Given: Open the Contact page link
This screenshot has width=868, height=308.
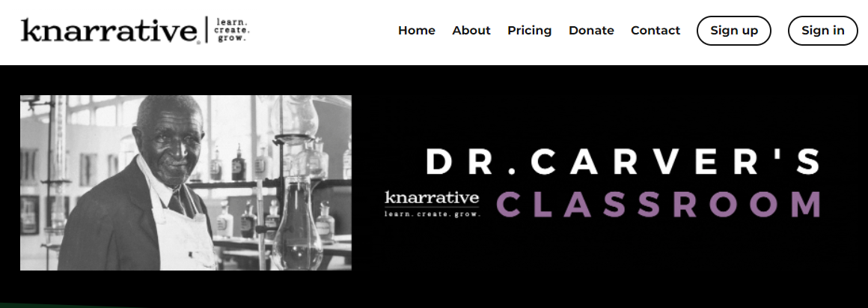Looking at the screenshot, I should tap(655, 31).
